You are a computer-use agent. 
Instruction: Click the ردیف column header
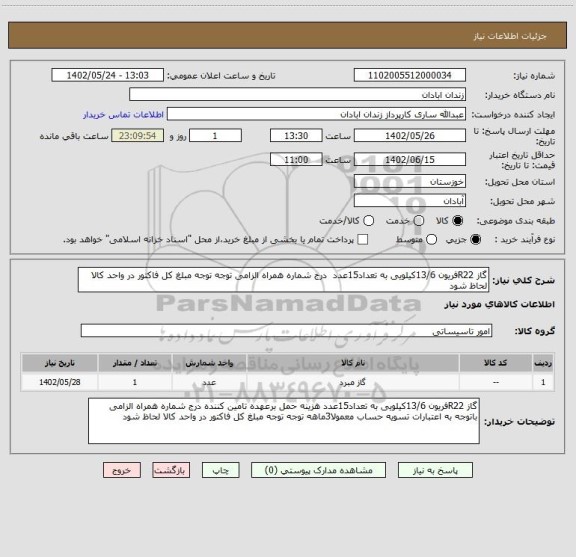click(543, 363)
